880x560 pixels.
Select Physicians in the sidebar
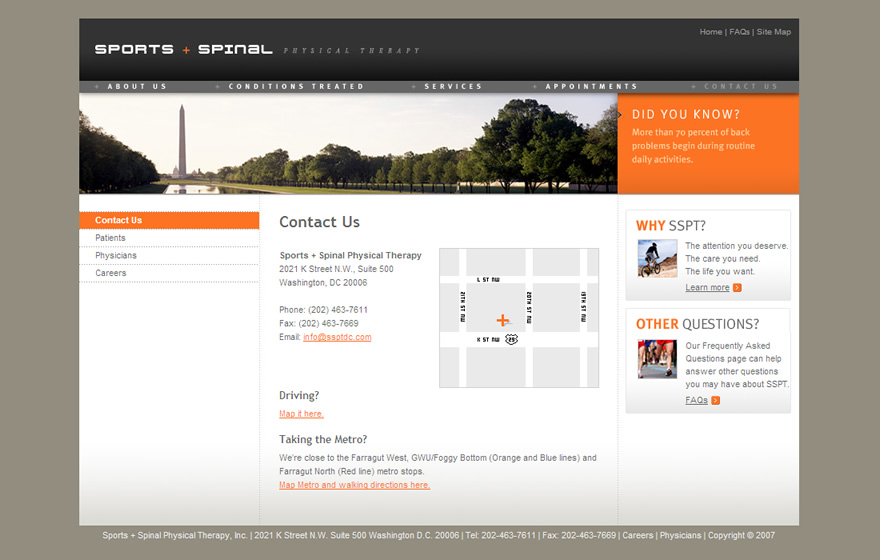pos(169,255)
